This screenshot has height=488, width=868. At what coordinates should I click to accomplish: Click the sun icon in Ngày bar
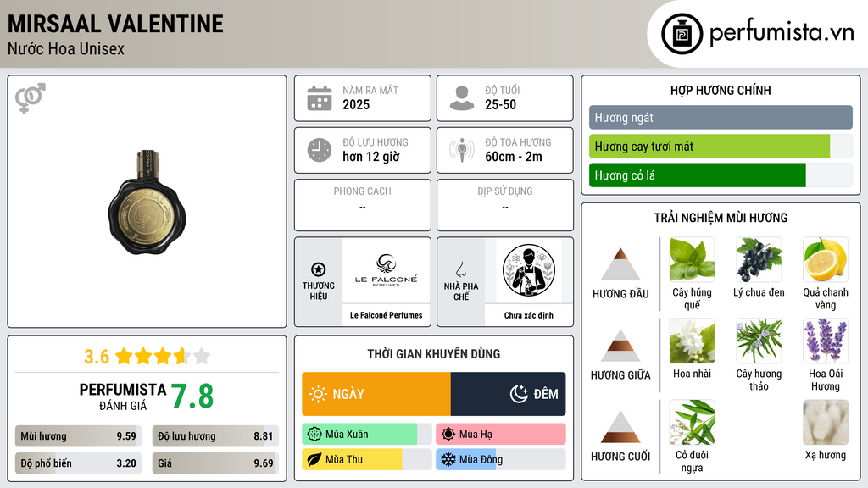point(318,394)
